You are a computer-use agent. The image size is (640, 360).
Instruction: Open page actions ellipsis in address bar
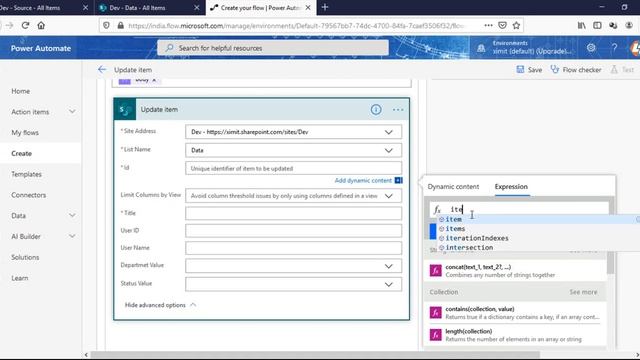pyautogui.click(x=488, y=25)
